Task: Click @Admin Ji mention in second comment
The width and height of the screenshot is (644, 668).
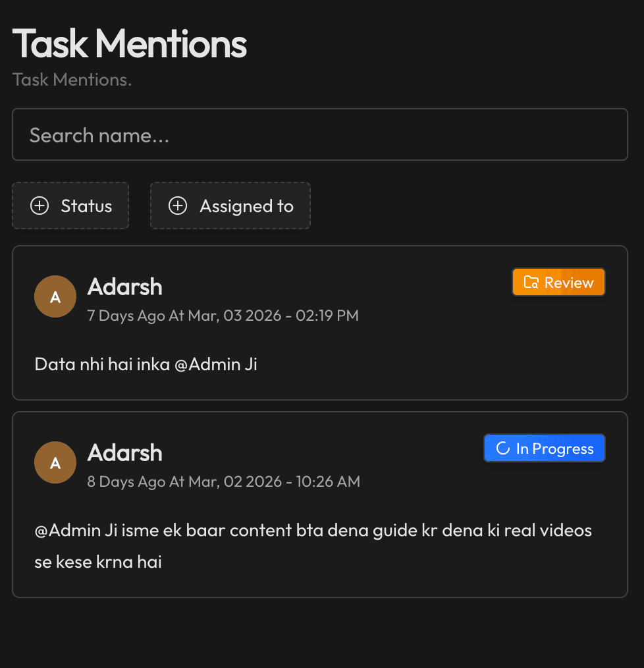Action: [x=76, y=531]
